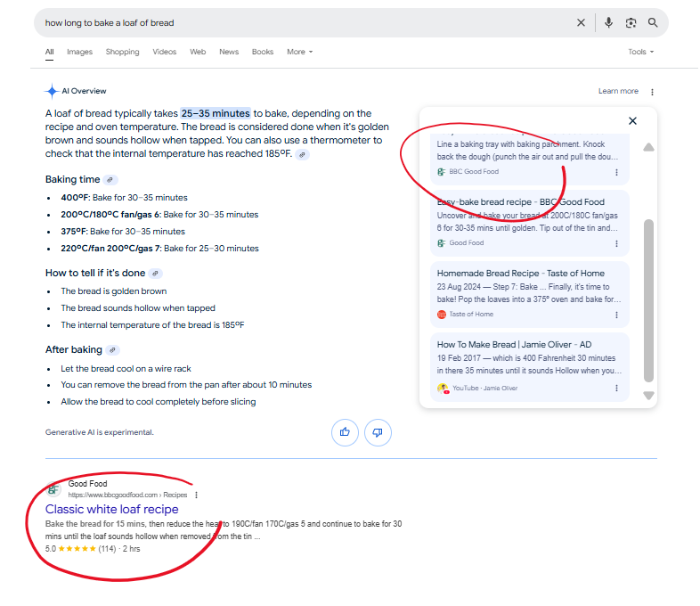The height and width of the screenshot is (606, 700).
Task: Click 400°F bake for 30–35 minutes bullet
Action: click(x=124, y=198)
